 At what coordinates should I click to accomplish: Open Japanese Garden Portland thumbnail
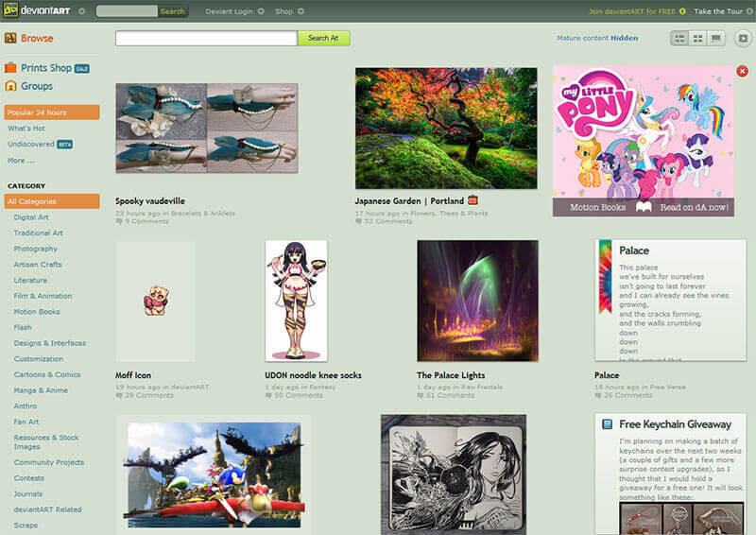(x=446, y=128)
